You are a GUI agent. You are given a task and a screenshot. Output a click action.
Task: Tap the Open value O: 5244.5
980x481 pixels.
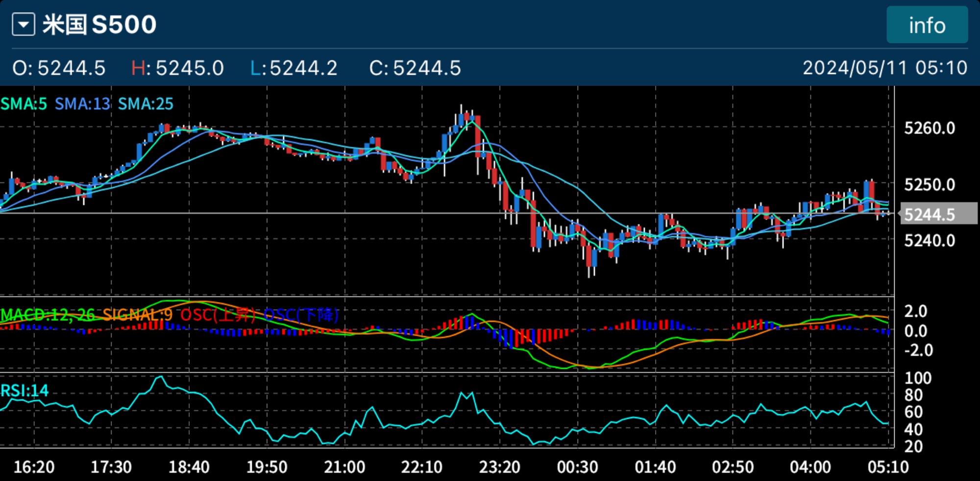pos(59,68)
